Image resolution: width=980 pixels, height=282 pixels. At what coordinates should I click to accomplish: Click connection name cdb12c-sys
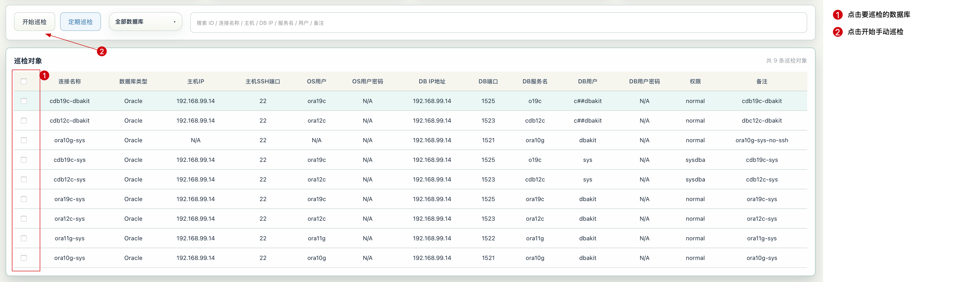click(70, 179)
